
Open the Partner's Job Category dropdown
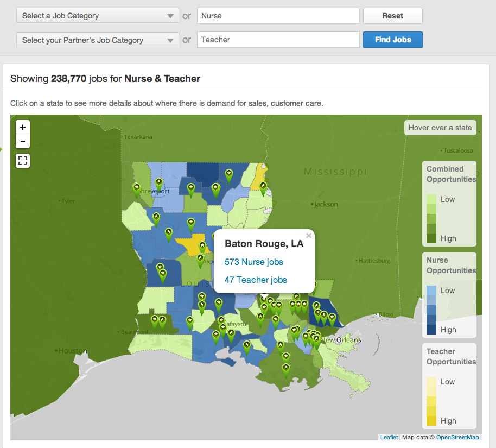point(98,40)
